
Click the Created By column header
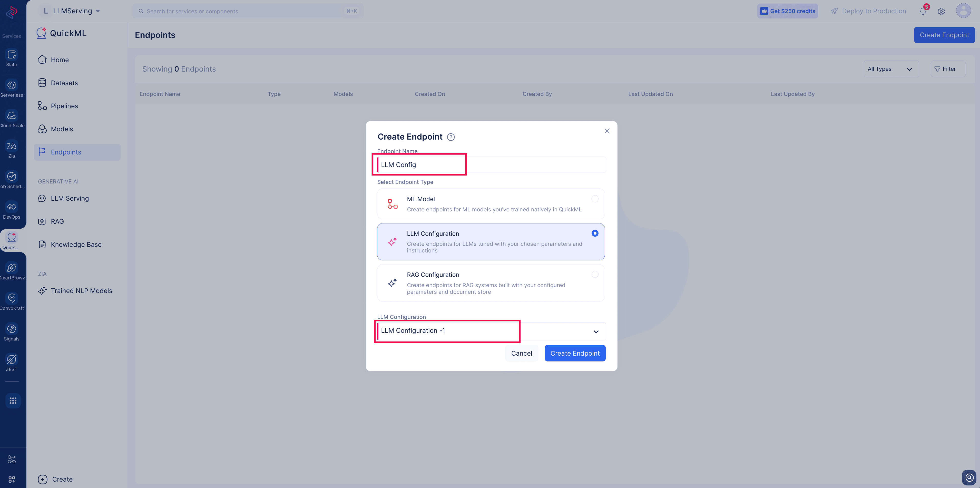point(537,94)
